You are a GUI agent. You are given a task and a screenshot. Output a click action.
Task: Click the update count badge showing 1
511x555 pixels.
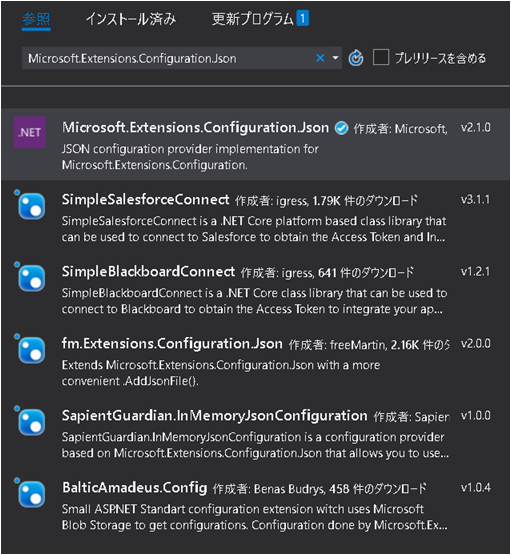(x=303, y=18)
